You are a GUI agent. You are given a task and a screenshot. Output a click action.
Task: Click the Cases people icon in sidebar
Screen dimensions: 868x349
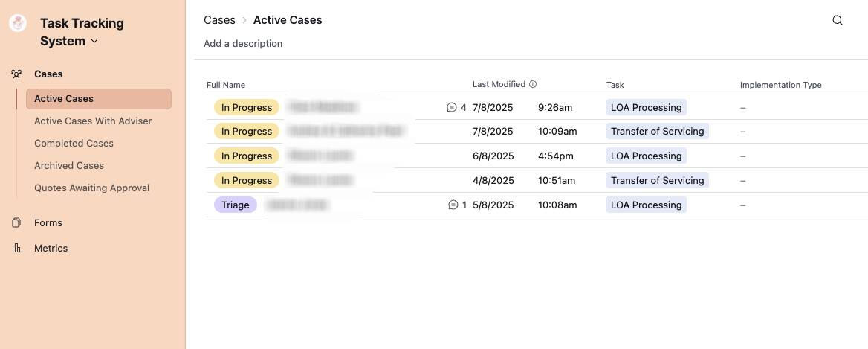coord(16,74)
